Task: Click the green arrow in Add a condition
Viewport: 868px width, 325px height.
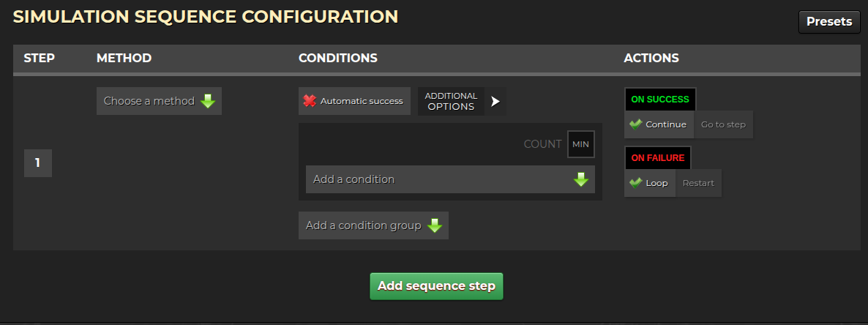Action: coord(580,179)
